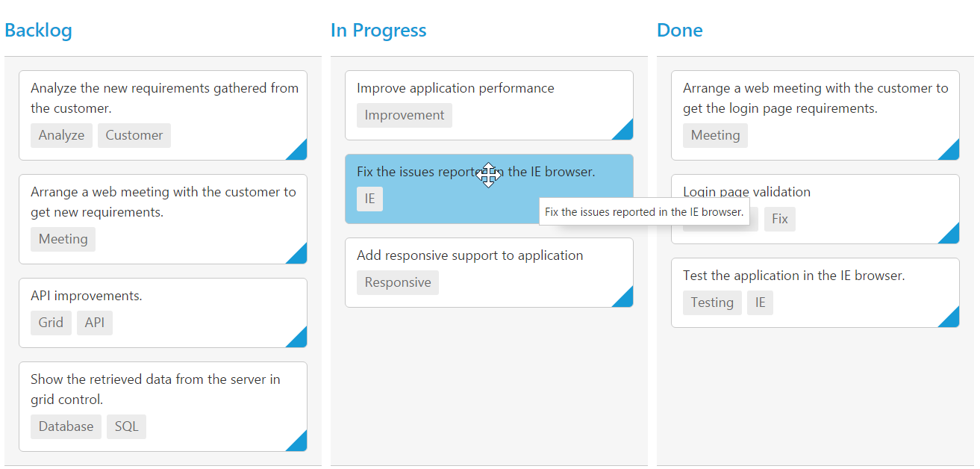Click corner triangle on Analyze the new requirements card
The width and height of the screenshot is (980, 469).
click(x=299, y=152)
